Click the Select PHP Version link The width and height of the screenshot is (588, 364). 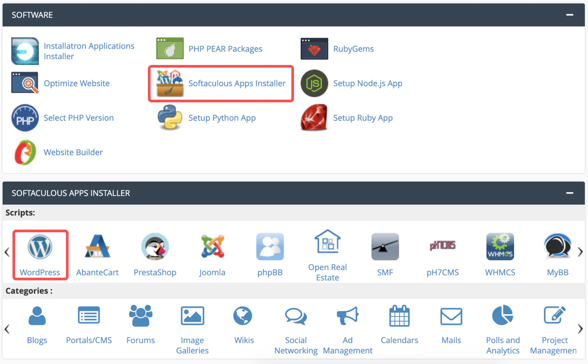point(79,118)
